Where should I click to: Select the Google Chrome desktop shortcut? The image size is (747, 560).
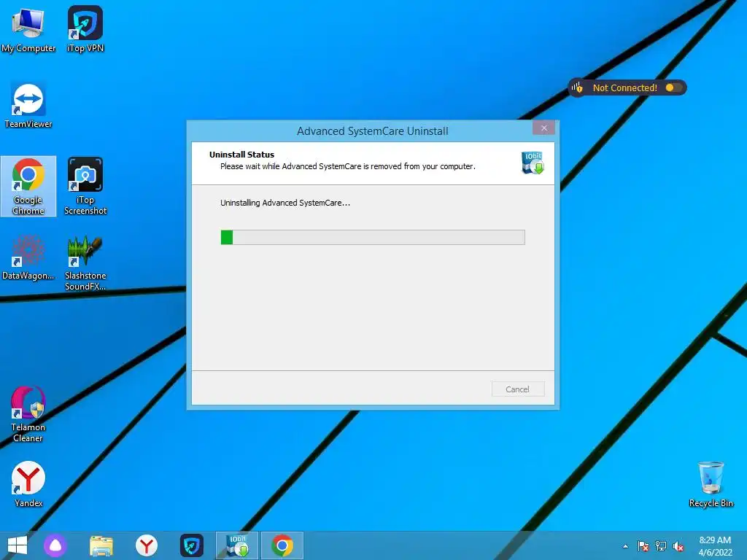[x=28, y=186]
